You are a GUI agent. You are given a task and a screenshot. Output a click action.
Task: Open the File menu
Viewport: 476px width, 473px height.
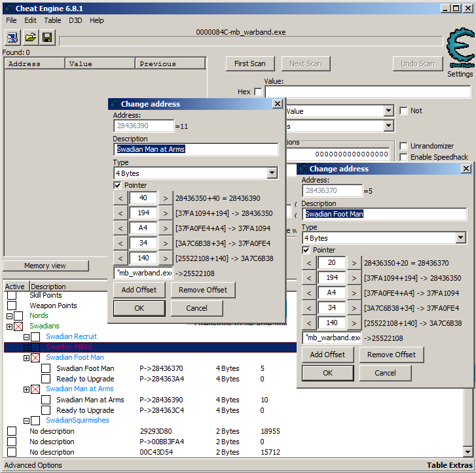[x=11, y=20]
